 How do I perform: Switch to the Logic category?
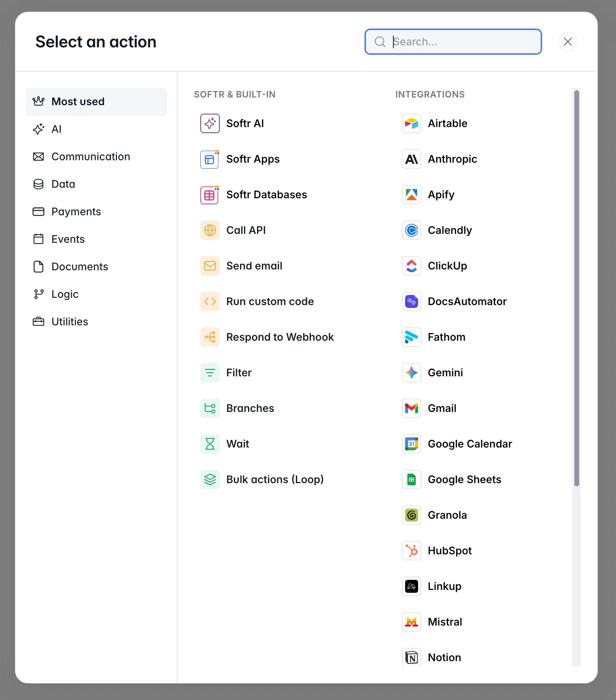pyautogui.click(x=96, y=294)
